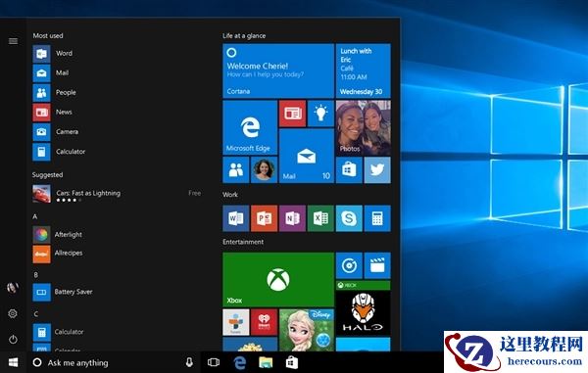This screenshot has height=373, width=588.
Task: Open Movies & TV clapperboard tile
Action: point(377,266)
